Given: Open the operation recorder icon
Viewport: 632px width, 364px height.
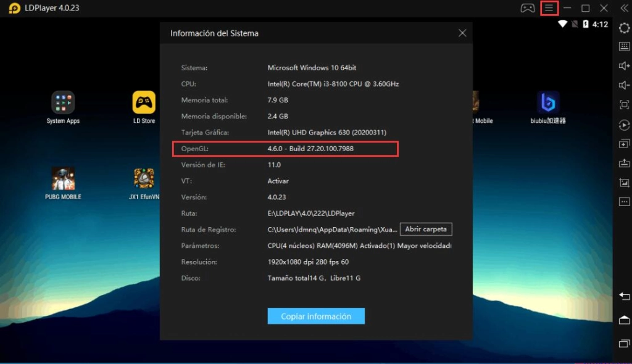Looking at the screenshot, I should click(624, 125).
